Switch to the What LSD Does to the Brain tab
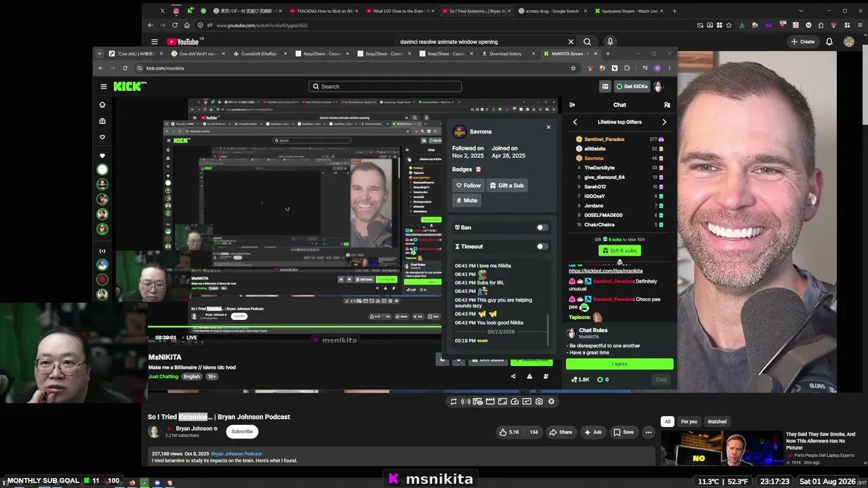 click(x=400, y=11)
